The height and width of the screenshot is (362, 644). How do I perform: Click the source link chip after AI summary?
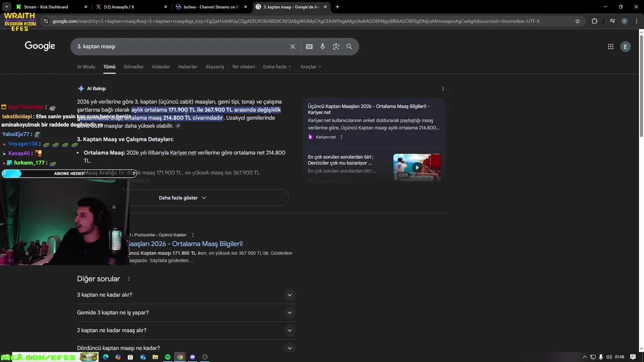[178, 126]
